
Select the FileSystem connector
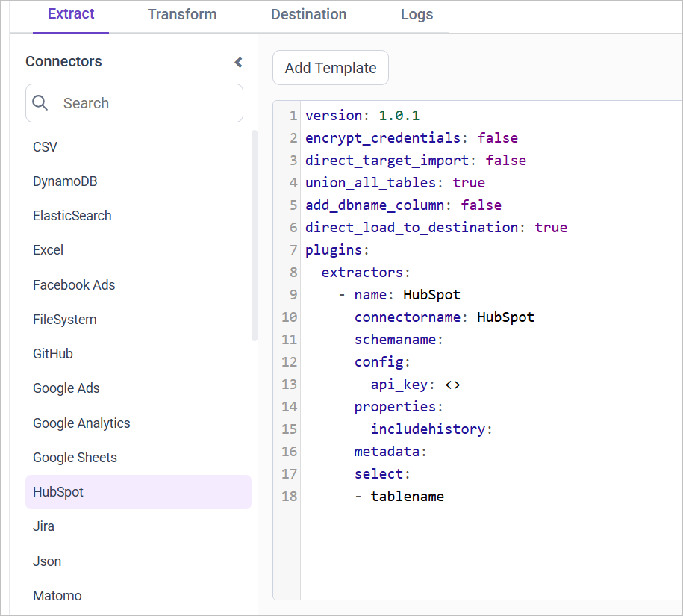click(64, 319)
